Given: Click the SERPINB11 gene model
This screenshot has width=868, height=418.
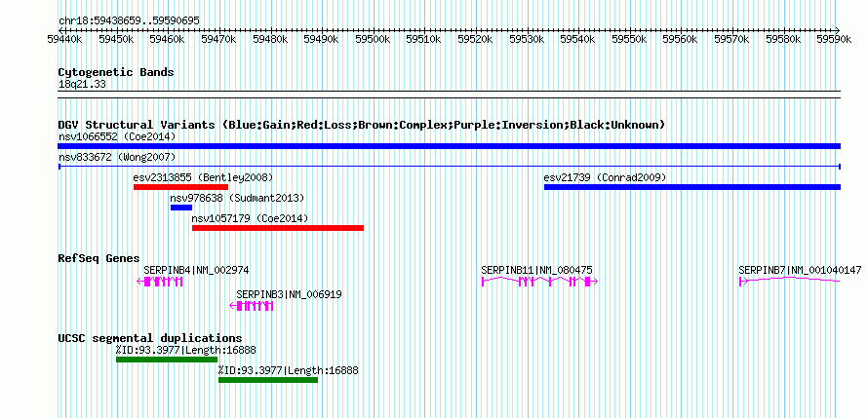Looking at the screenshot, I should (x=539, y=282).
